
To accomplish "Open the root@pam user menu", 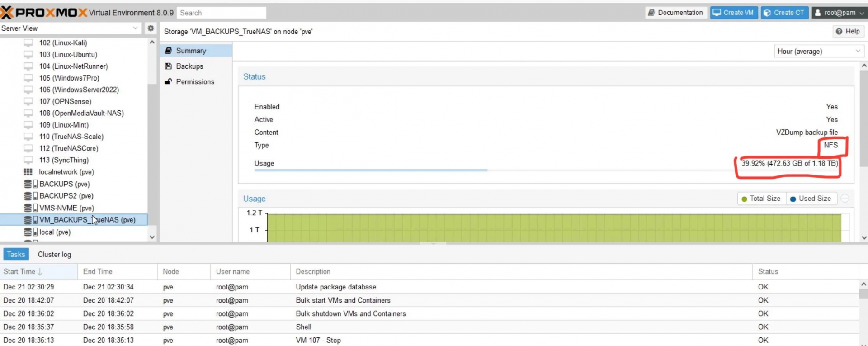I will (840, 13).
